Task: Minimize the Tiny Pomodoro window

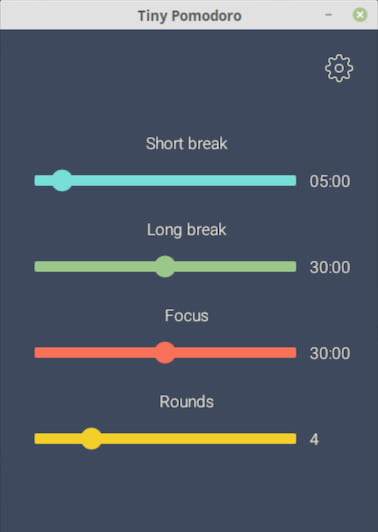Action: click(x=328, y=15)
